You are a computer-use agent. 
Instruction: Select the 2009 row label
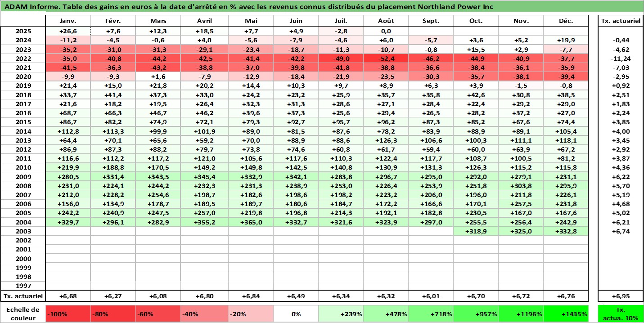click(23, 177)
